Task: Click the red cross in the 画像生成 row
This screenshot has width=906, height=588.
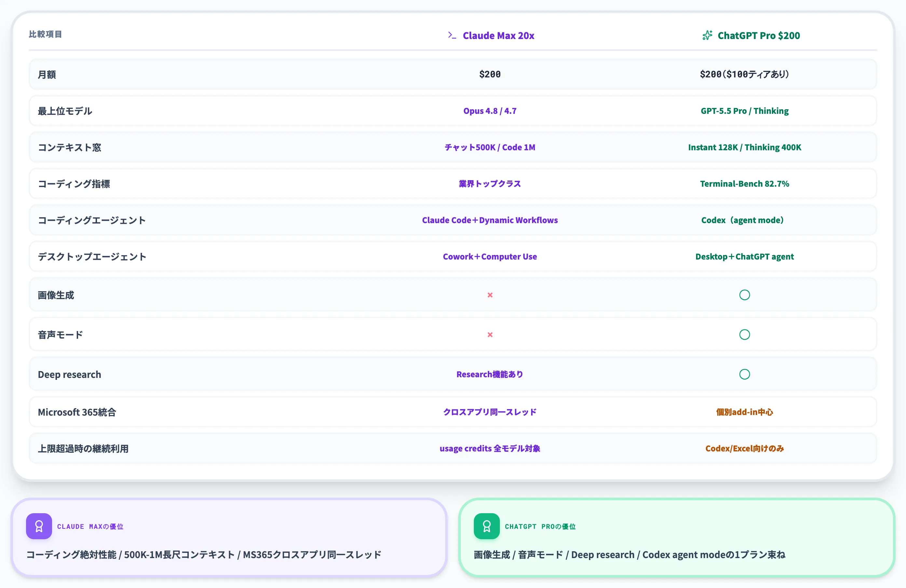Action: tap(490, 295)
